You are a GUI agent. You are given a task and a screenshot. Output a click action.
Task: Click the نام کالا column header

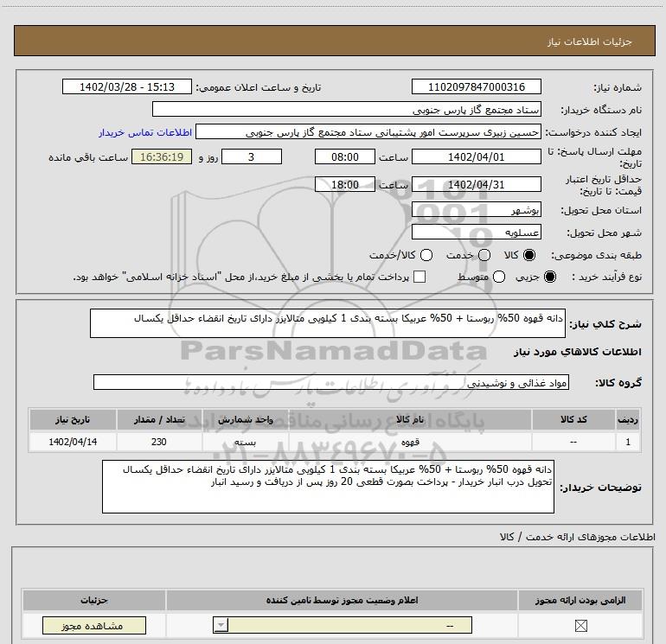point(410,420)
